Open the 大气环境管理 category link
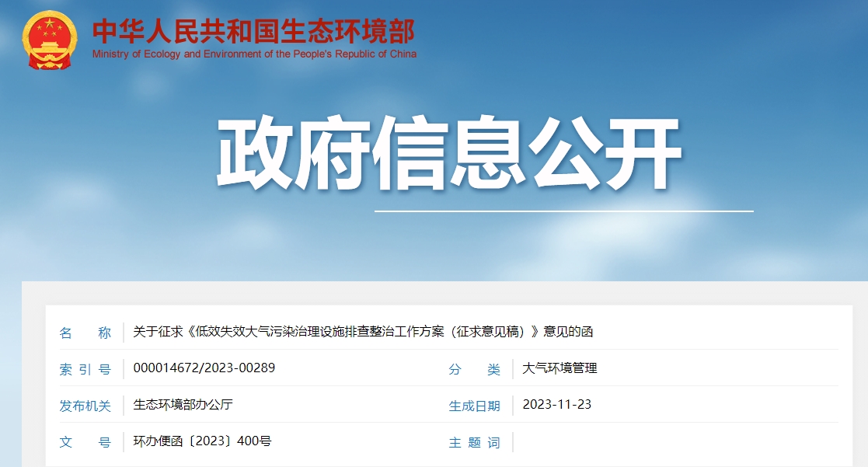 point(560,369)
